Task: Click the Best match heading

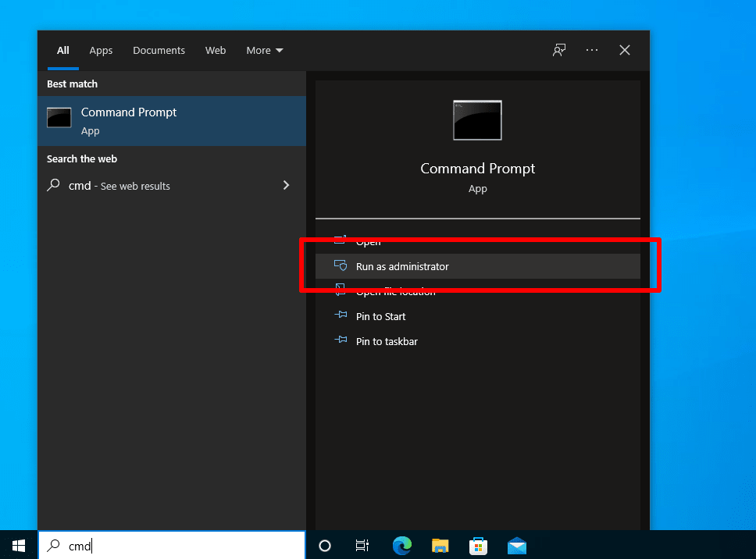Action: coord(73,84)
